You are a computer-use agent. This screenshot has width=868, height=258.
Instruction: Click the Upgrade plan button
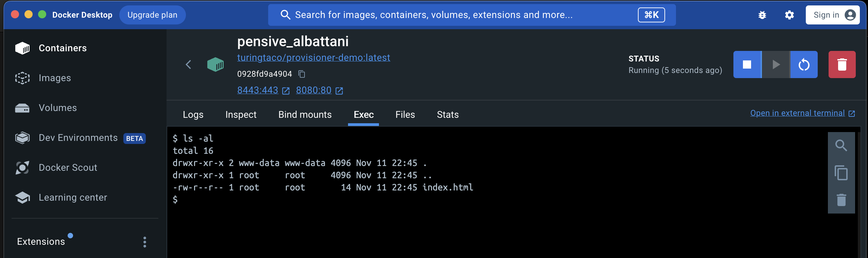[152, 15]
